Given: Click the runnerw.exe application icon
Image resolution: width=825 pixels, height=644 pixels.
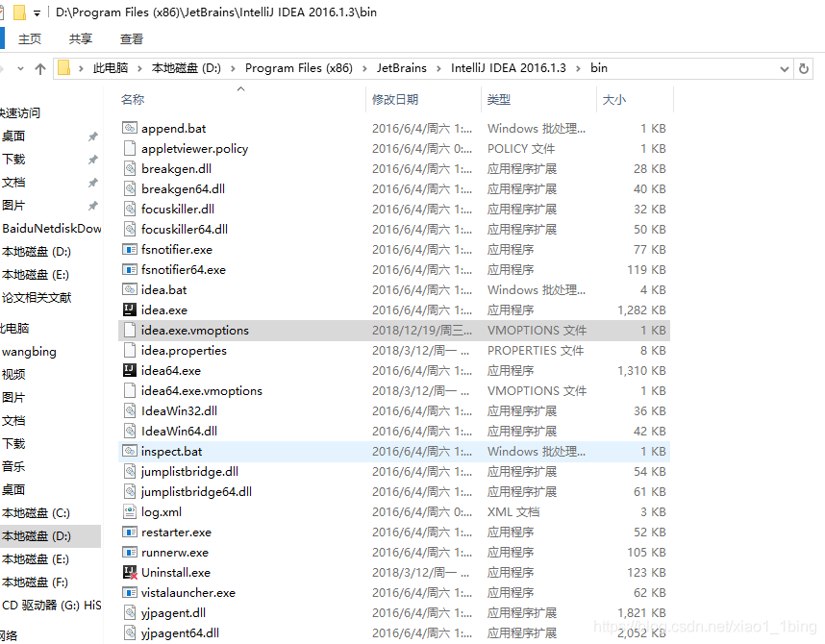Looking at the screenshot, I should click(x=130, y=552).
